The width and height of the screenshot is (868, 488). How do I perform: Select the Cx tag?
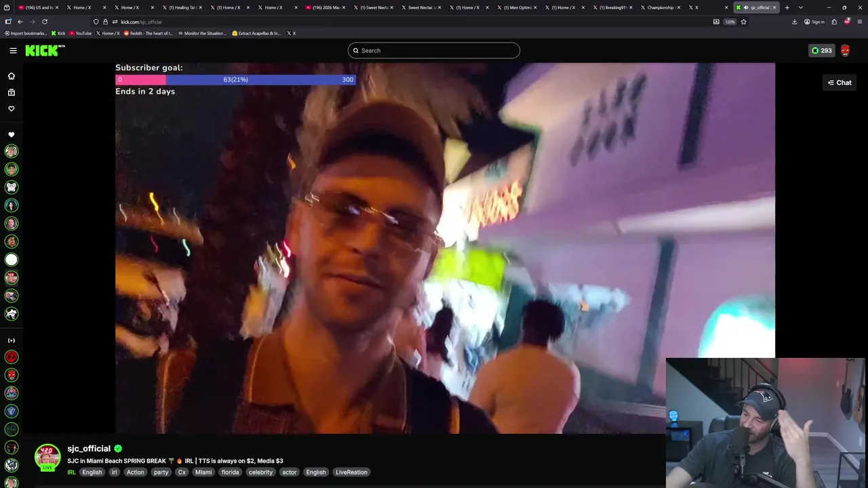(x=182, y=472)
